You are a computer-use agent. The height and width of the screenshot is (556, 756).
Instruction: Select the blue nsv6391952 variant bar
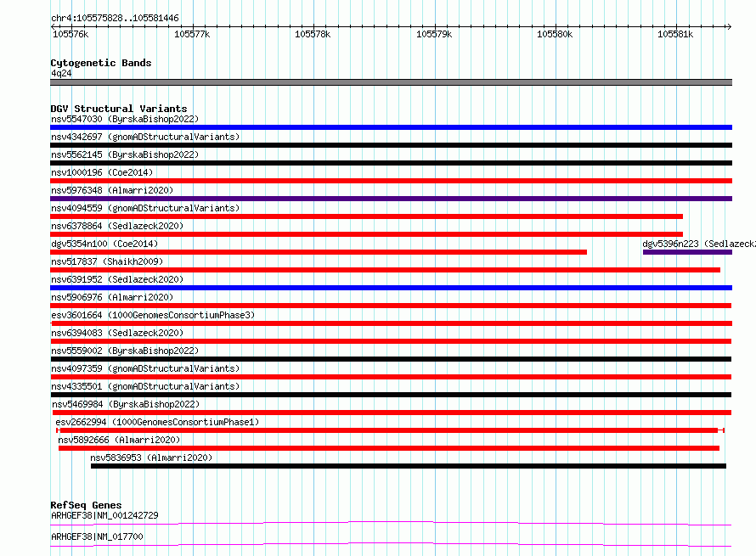pos(391,288)
